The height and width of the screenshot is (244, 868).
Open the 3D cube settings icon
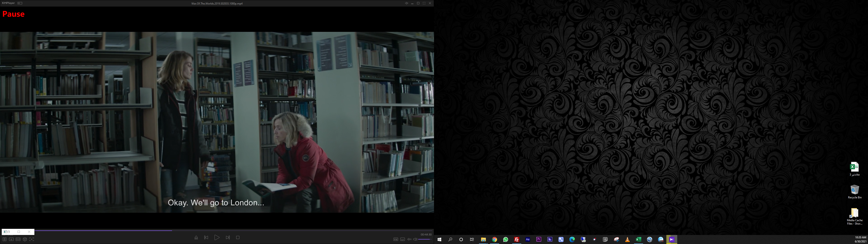tap(25, 239)
